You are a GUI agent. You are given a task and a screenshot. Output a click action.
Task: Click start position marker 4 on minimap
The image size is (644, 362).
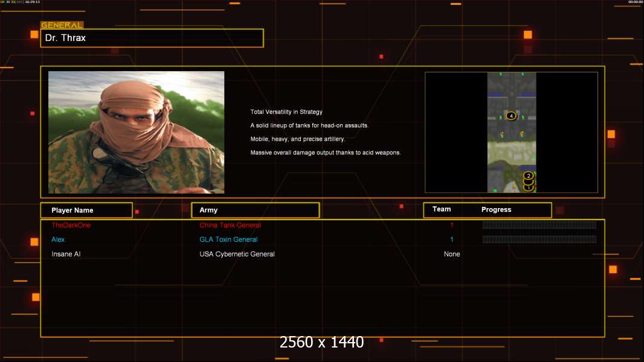point(511,116)
